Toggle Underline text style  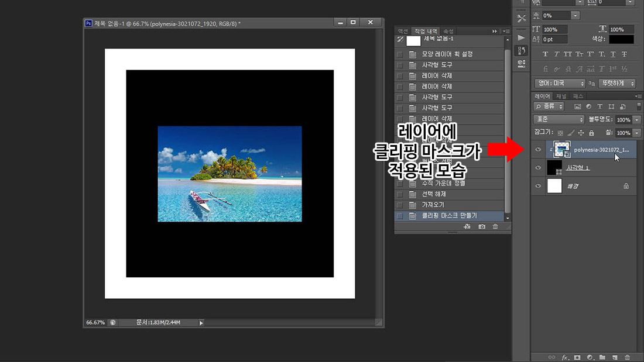613,54
